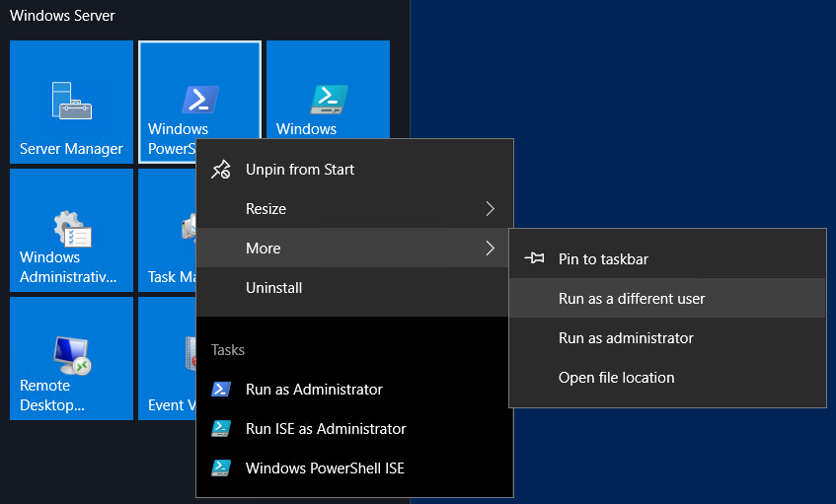Click the Task Manager tile

pos(167,232)
